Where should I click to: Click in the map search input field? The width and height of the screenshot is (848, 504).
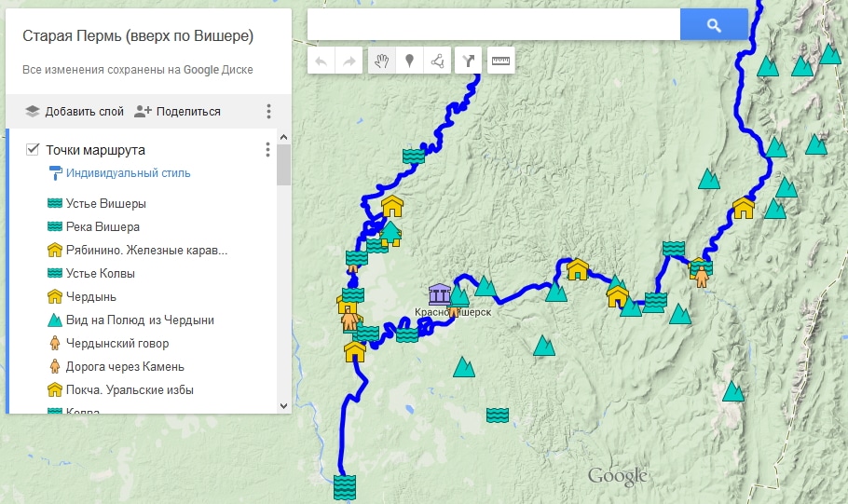click(494, 25)
